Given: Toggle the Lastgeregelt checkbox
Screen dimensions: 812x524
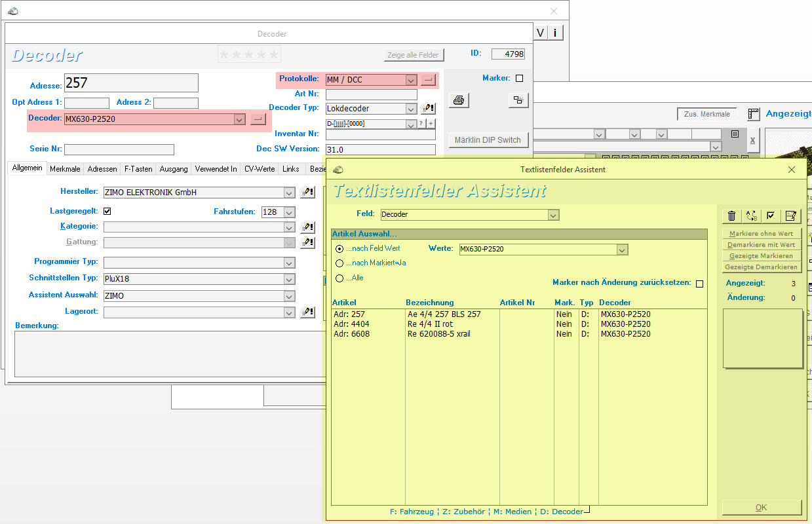Looking at the screenshot, I should tap(107, 211).
